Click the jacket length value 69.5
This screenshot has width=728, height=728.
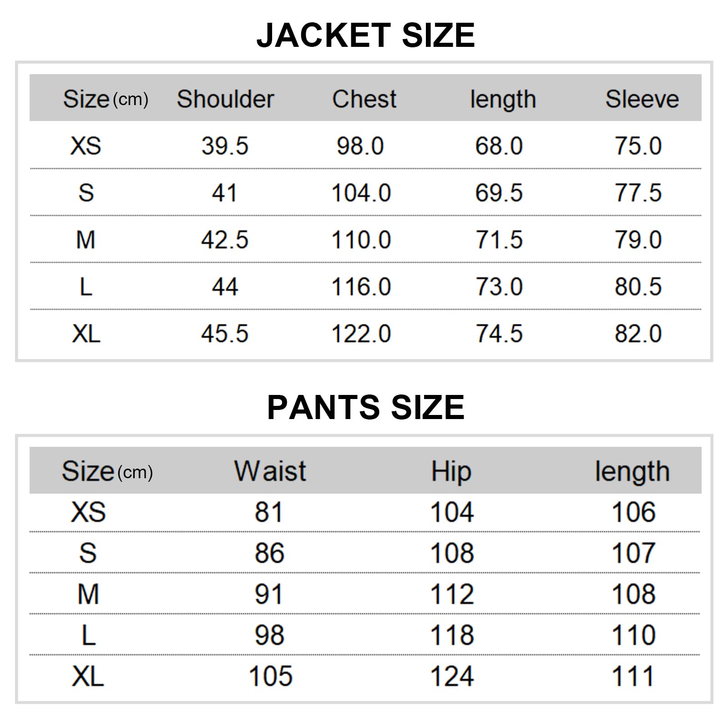click(x=499, y=193)
